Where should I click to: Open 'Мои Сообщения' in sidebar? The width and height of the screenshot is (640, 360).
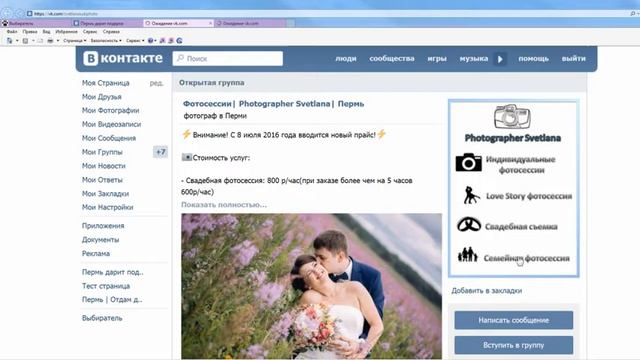click(x=109, y=138)
